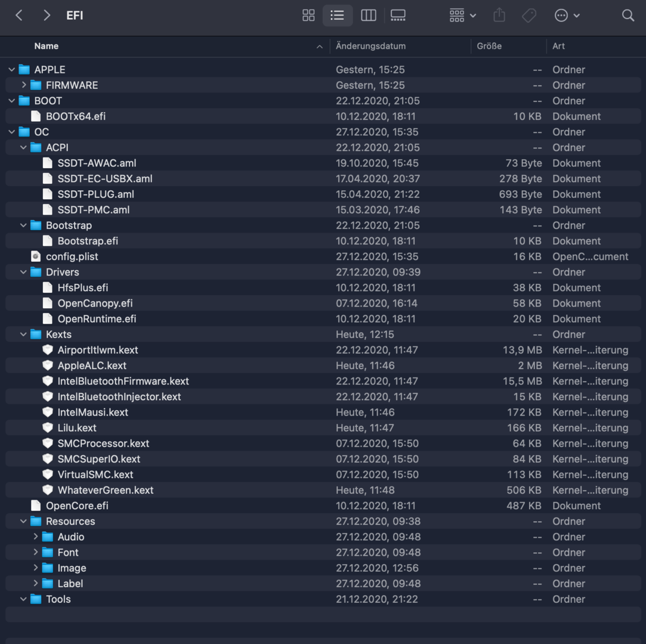Select SMCSuperIO.kext

(99, 459)
